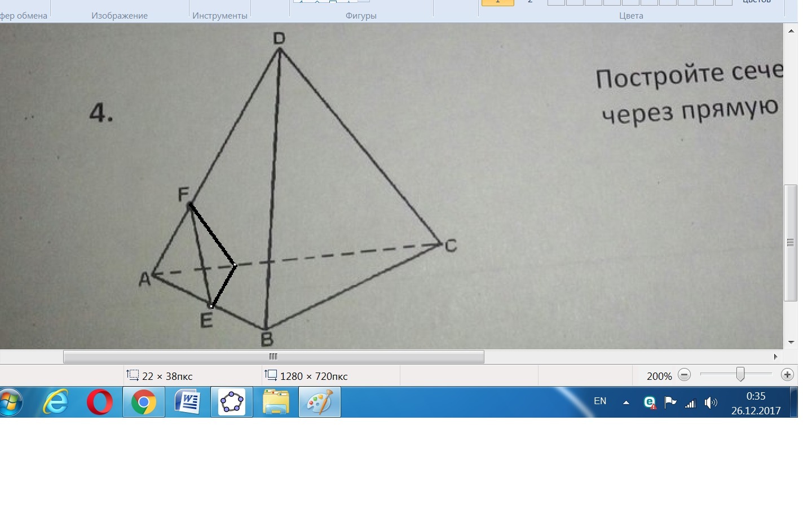Click vertex label A on the drawing
Image resolution: width=812 pixels, height=508 pixels.
point(145,279)
